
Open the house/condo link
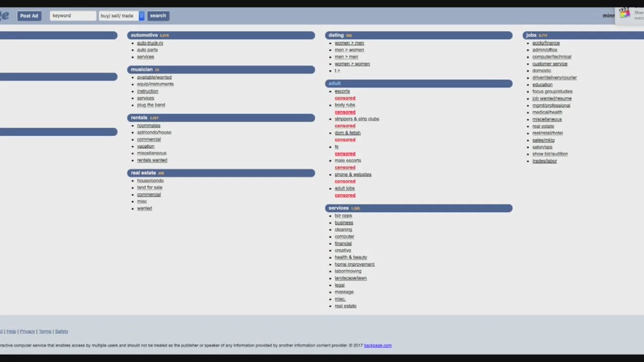tap(150, 180)
